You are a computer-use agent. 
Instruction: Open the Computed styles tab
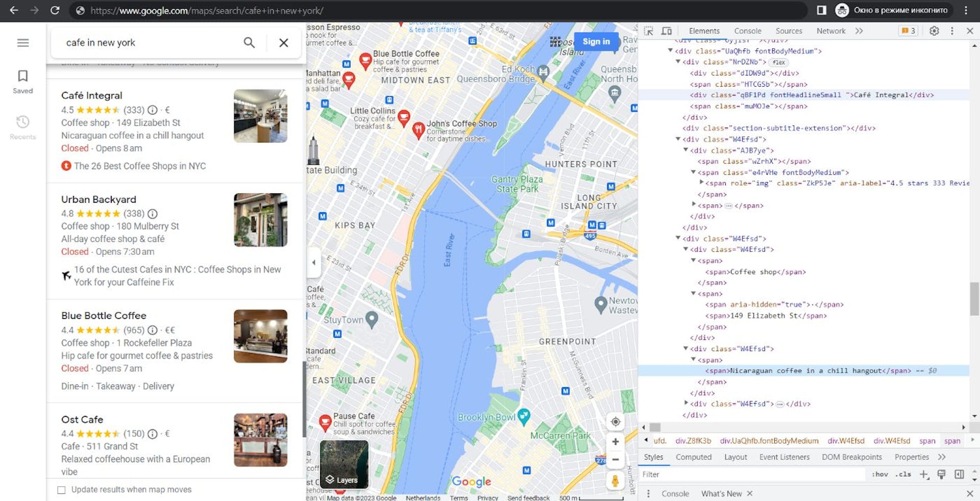693,457
